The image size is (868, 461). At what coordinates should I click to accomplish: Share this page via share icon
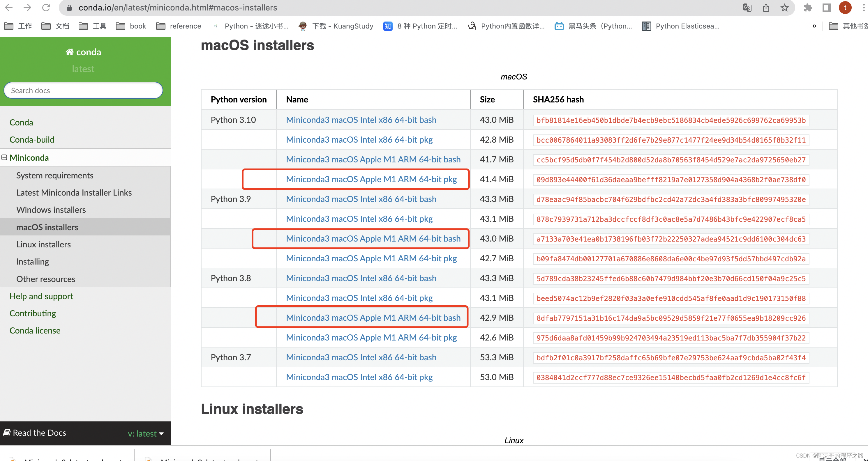coord(766,7)
